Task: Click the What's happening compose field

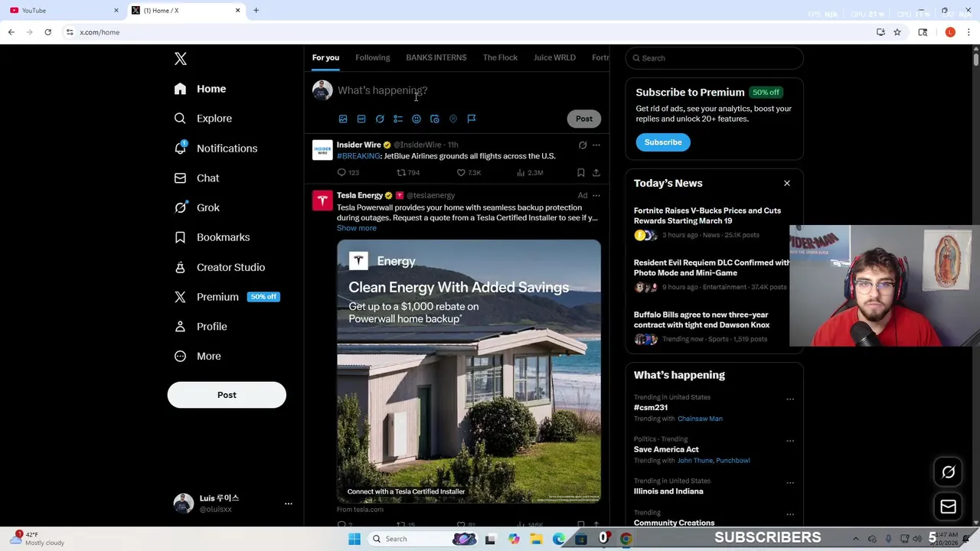Action: pos(469,90)
